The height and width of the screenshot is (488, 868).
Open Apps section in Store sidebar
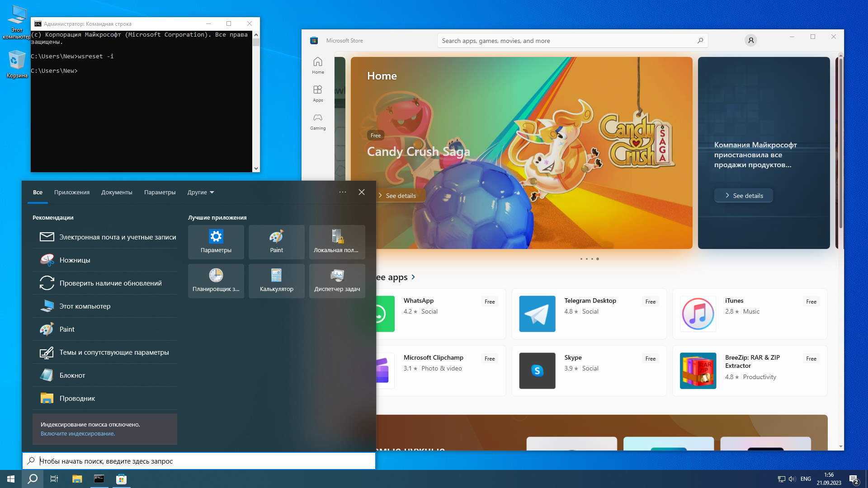pos(318,94)
